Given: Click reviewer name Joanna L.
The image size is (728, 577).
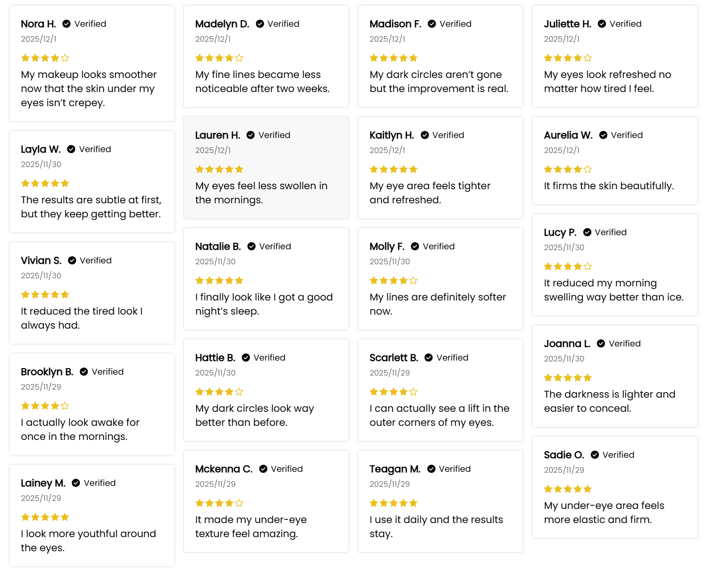Looking at the screenshot, I should tap(567, 344).
